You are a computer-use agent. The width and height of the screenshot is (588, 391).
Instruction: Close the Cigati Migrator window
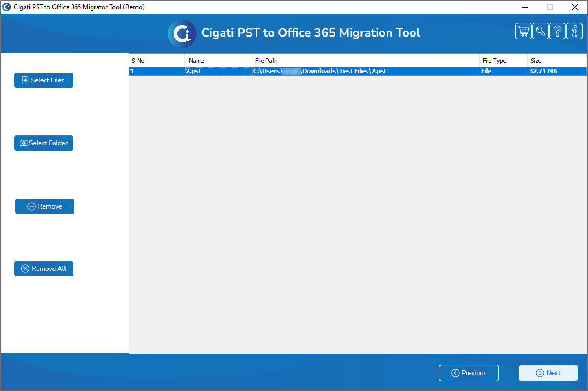(574, 7)
